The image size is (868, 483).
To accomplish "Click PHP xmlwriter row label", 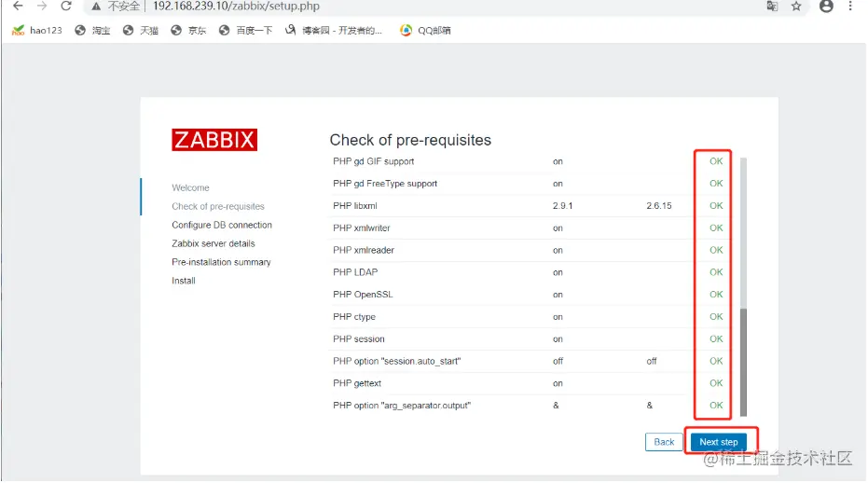I will 362,228.
